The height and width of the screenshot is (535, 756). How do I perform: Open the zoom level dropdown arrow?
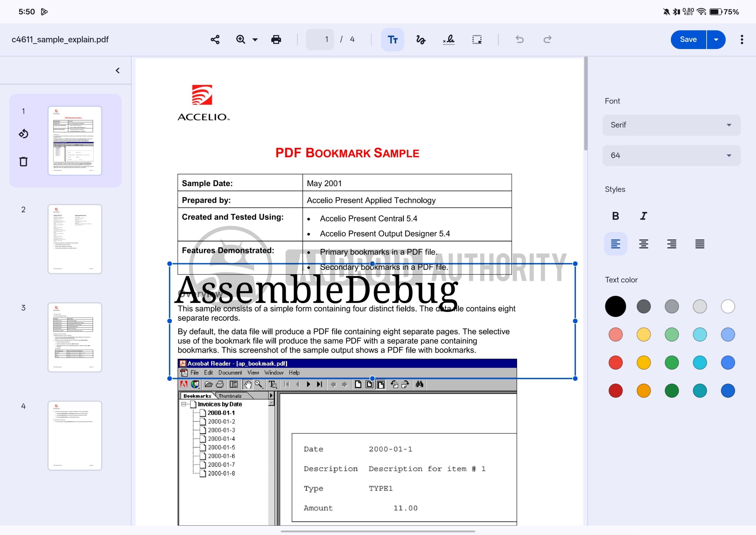255,40
